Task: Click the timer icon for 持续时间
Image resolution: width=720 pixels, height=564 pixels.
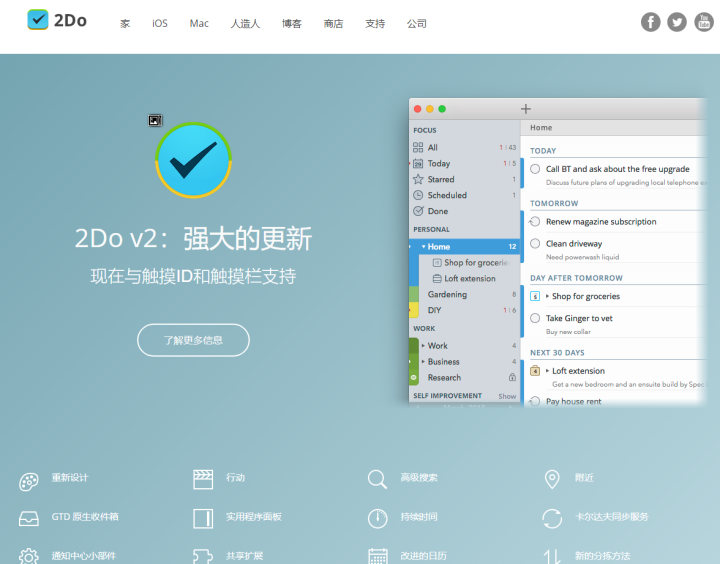Action: click(x=377, y=519)
